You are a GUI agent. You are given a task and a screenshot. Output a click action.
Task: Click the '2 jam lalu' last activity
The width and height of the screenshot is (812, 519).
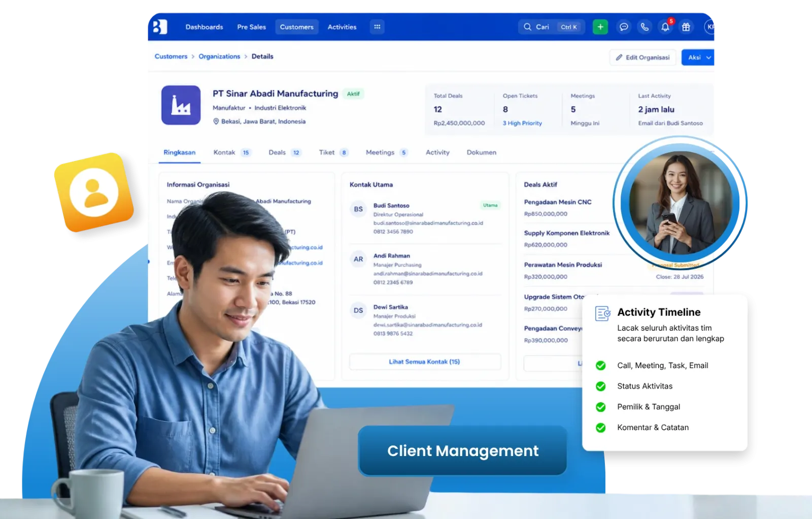point(656,109)
